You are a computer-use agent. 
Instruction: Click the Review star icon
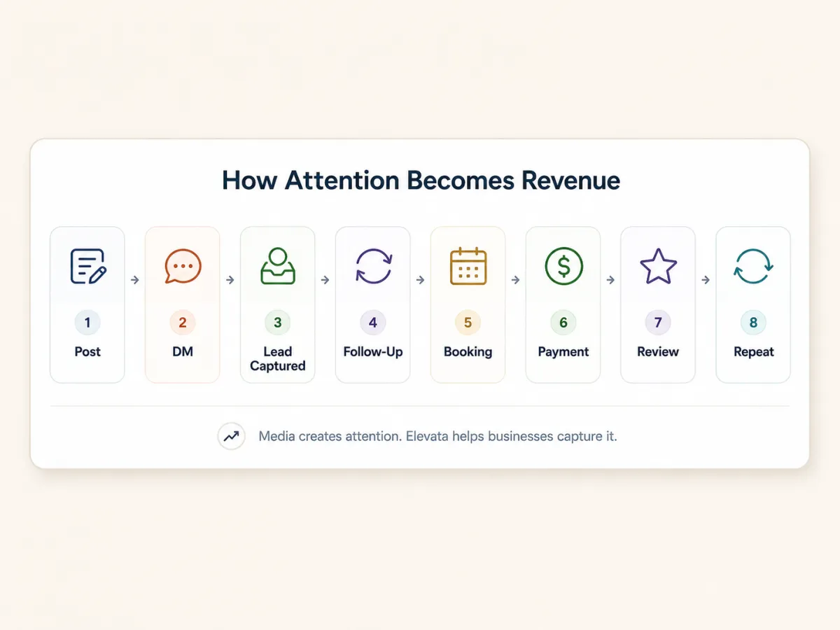659,267
